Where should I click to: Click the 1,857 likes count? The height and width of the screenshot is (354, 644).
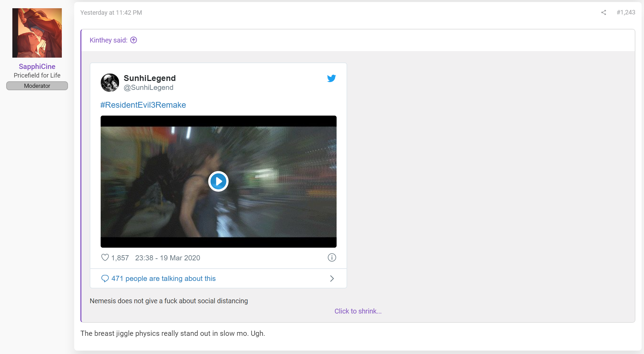click(120, 258)
